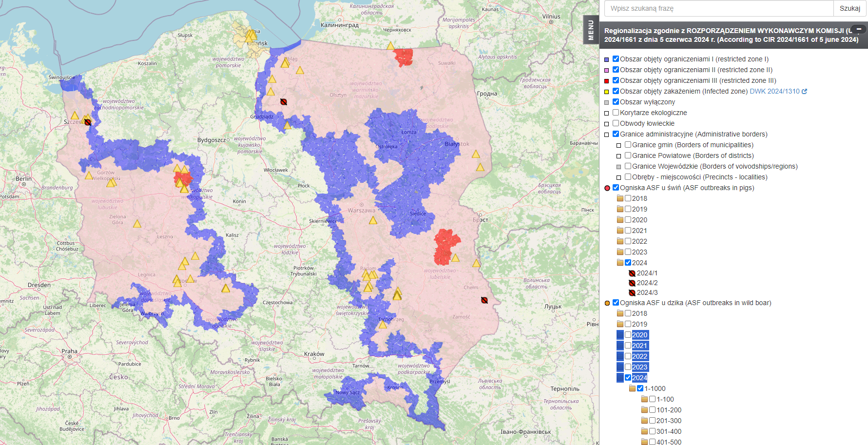Check Granice Wojewódzkie borders checkbox
This screenshot has width=868, height=445.
[628, 166]
